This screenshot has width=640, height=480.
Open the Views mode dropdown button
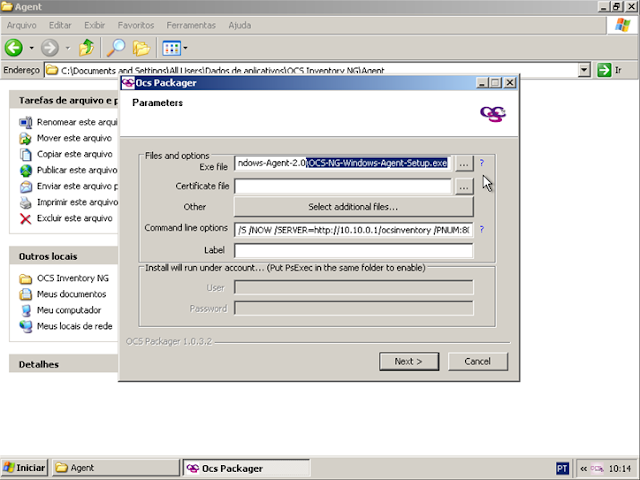tap(175, 48)
